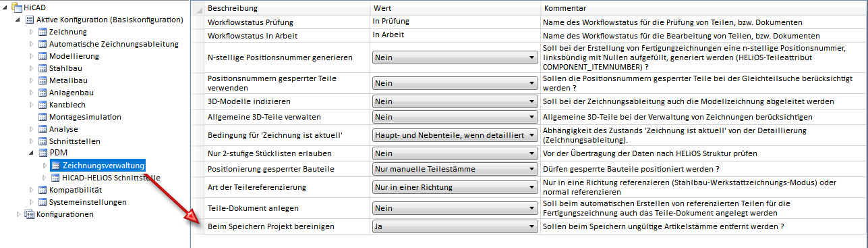
Task: Expand the Zeichnung tree node
Action: (30, 32)
